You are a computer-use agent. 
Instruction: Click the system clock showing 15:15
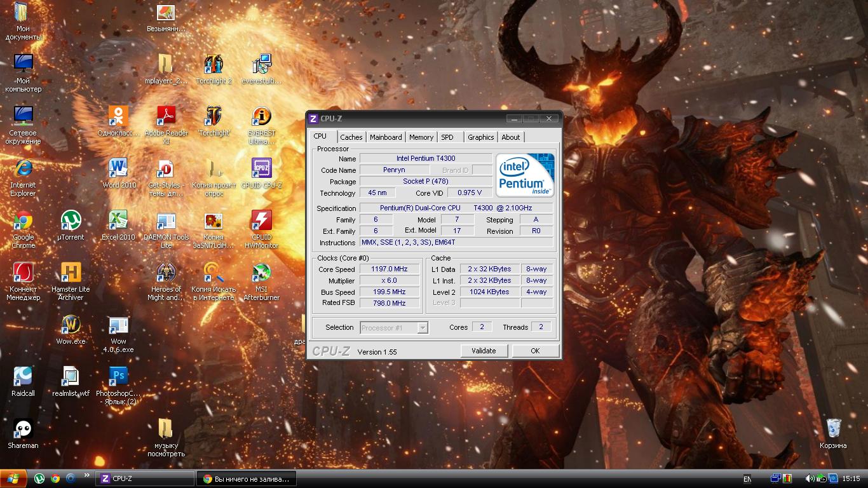pos(851,478)
